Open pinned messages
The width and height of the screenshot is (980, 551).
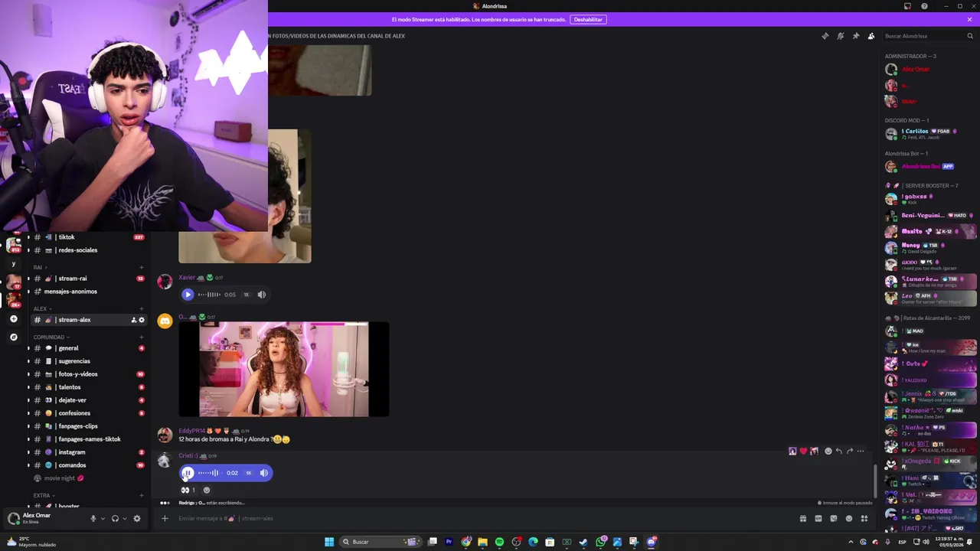coord(856,36)
